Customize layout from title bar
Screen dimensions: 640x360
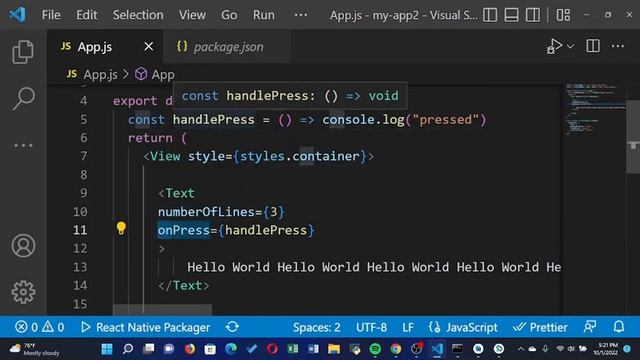pos(563,15)
